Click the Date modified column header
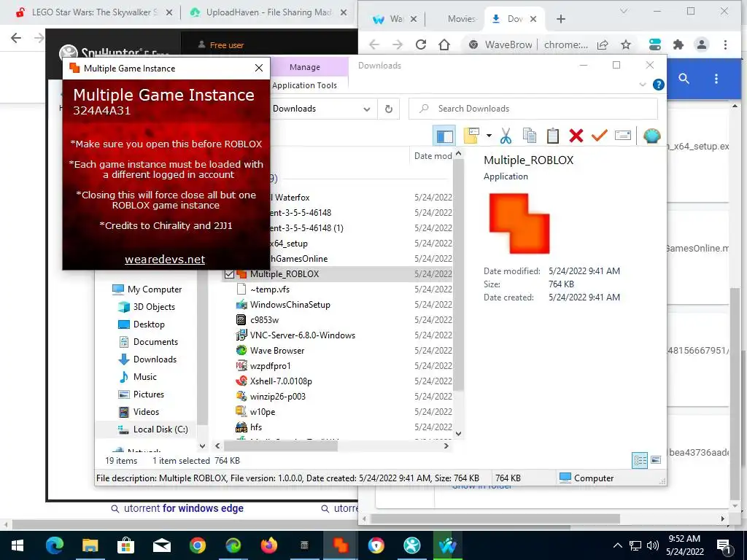This screenshot has height=560, width=747. pyautogui.click(x=432, y=156)
